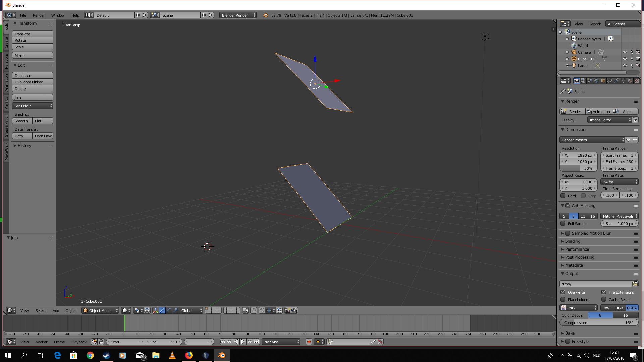The image size is (644, 362).
Task: Open the World properties tab globe icon
Action: (x=596, y=81)
